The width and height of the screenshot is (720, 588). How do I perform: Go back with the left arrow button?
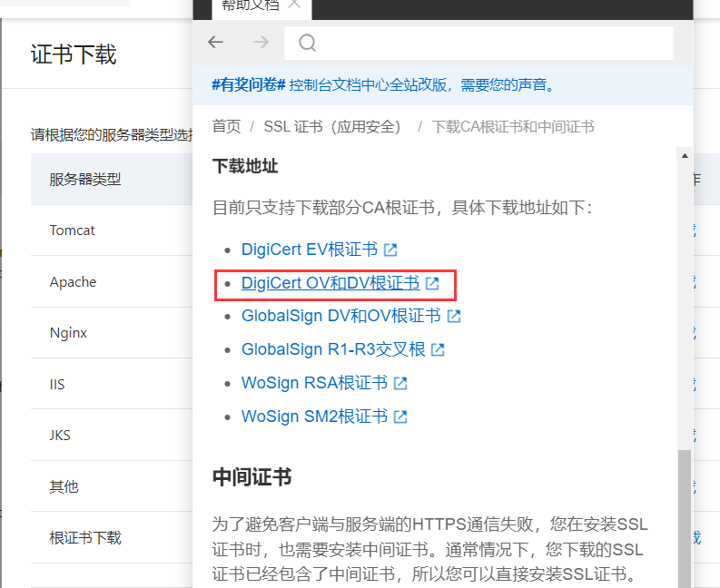pos(215,43)
